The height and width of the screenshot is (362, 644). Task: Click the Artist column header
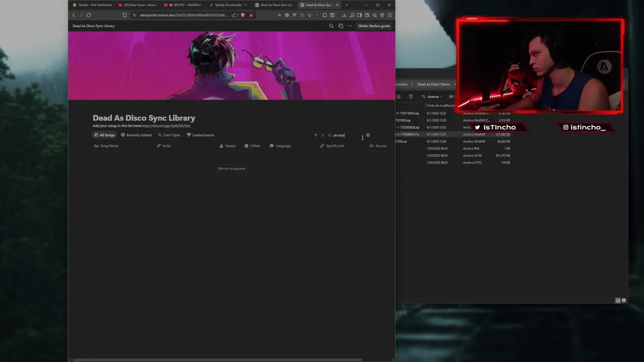click(x=164, y=146)
